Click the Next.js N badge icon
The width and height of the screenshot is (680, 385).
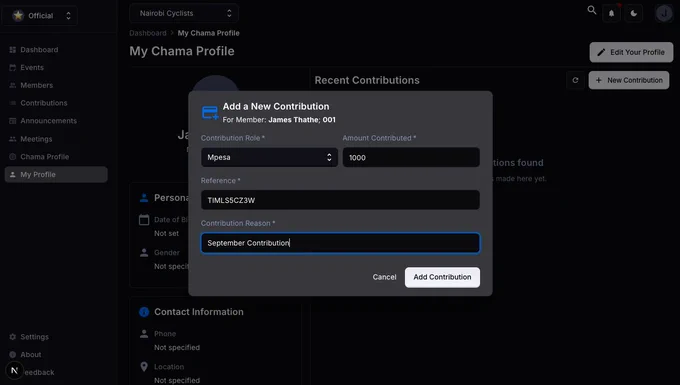coord(14,371)
